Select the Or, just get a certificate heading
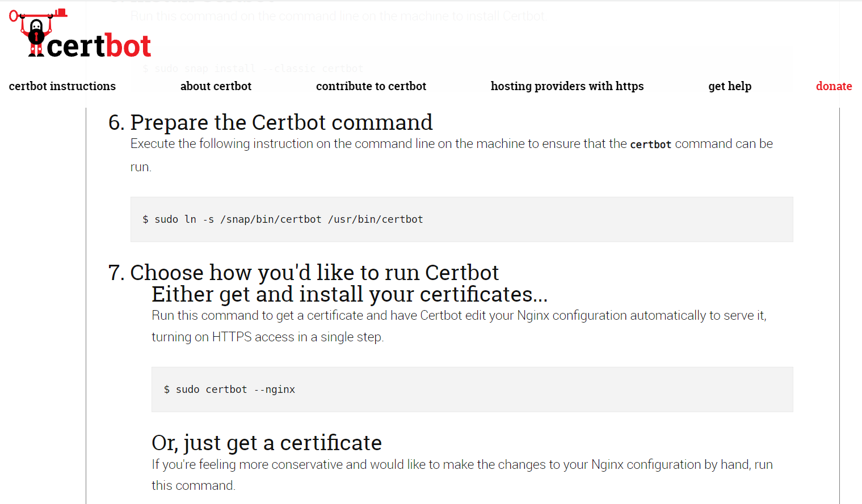Image resolution: width=862 pixels, height=504 pixels. (x=267, y=442)
